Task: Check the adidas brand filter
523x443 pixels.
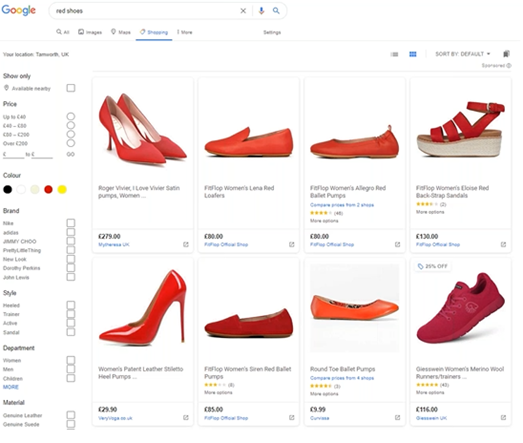Action: tap(71, 232)
